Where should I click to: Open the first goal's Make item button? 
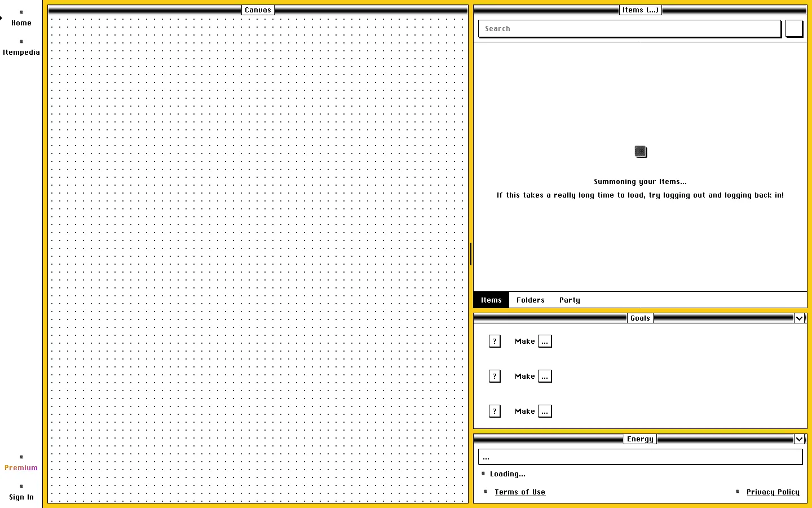pyautogui.click(x=545, y=341)
